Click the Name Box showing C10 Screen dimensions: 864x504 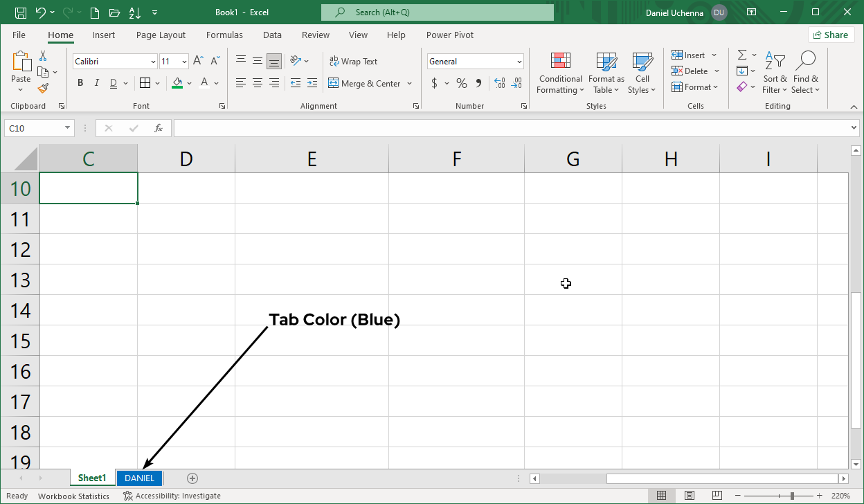35,128
